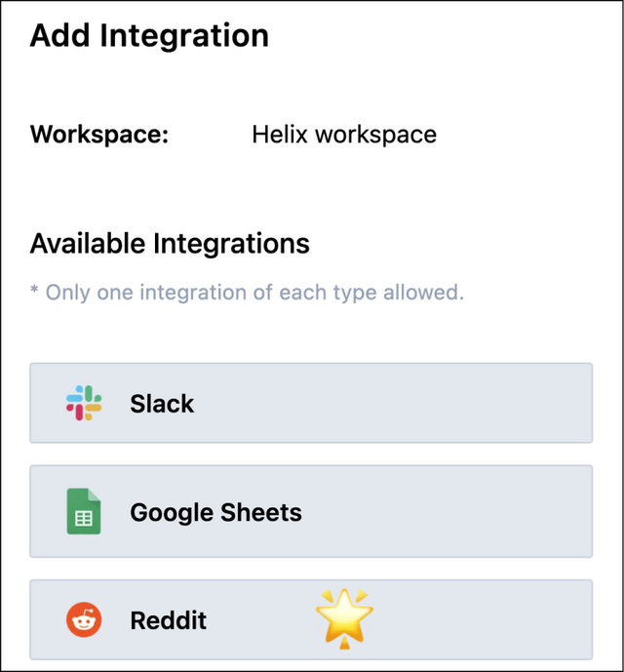624x672 pixels.
Task: Click the Available Integrations heading
Action: click(170, 243)
